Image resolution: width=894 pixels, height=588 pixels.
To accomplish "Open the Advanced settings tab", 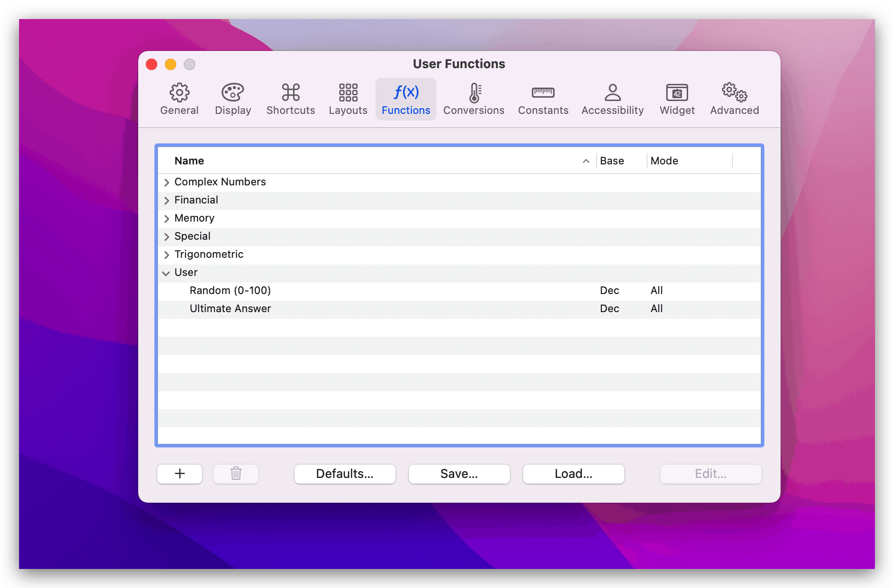I will [734, 99].
